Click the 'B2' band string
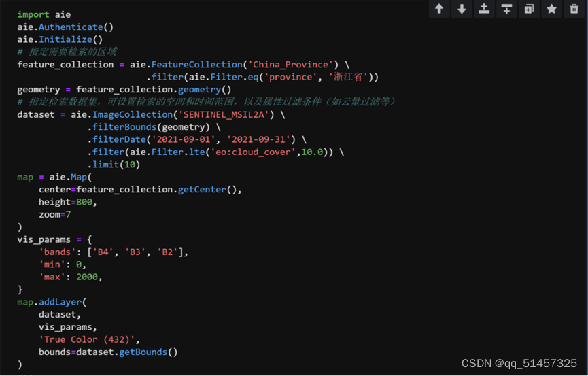This screenshot has width=588, height=376. [x=167, y=252]
